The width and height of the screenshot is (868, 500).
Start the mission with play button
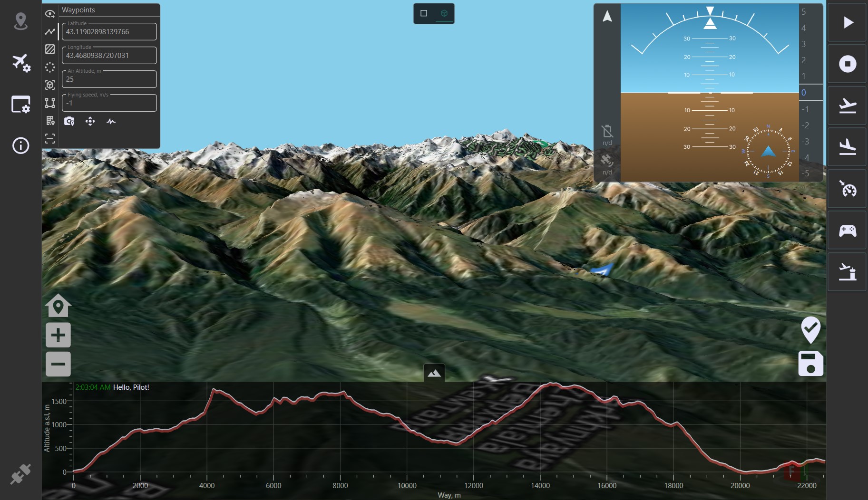(847, 22)
